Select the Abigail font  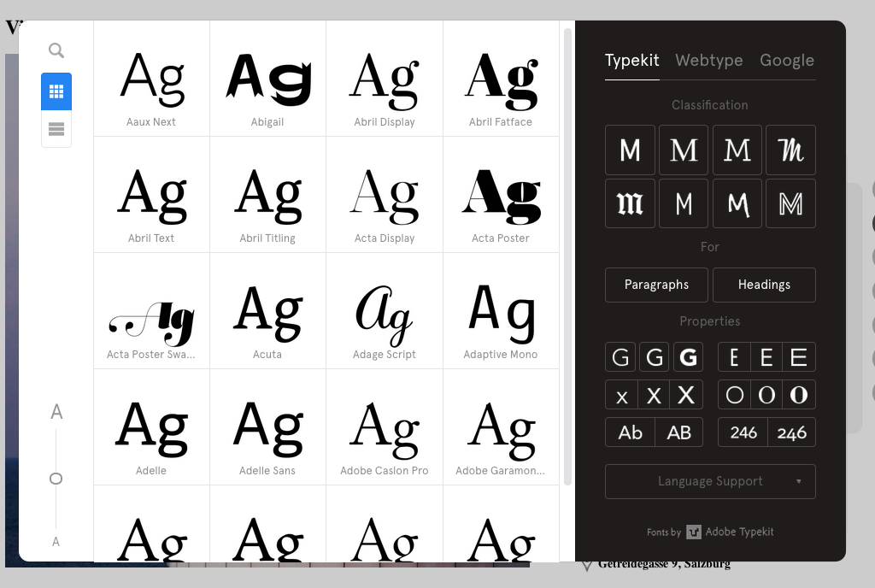[267, 79]
